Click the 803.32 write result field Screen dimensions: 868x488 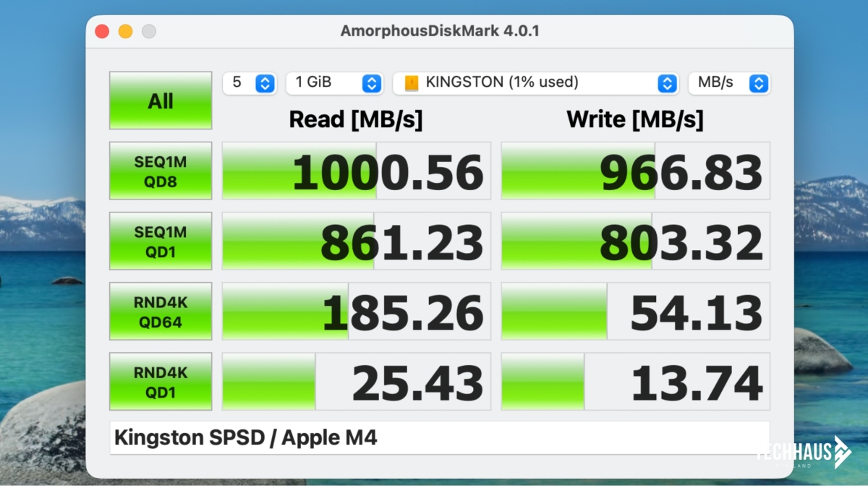point(635,241)
